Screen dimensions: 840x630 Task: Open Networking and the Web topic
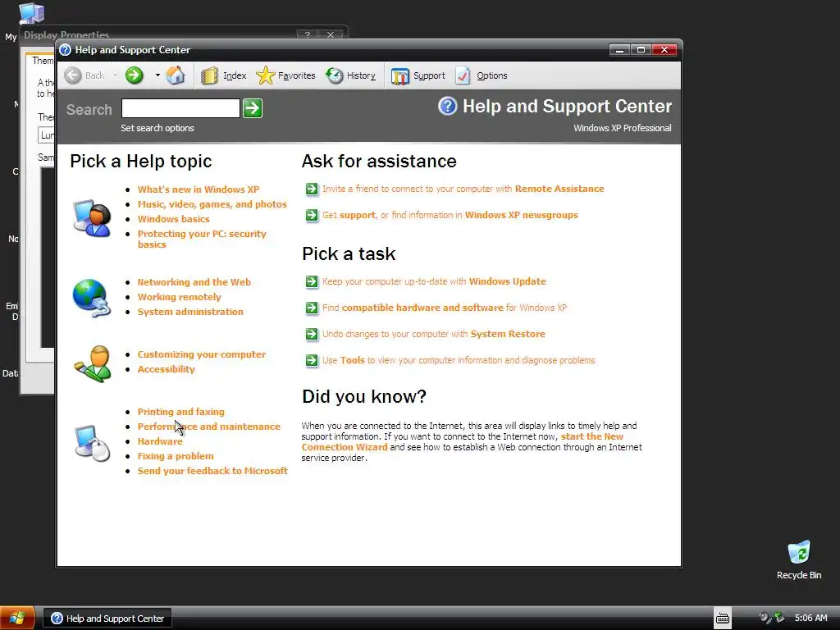point(194,282)
